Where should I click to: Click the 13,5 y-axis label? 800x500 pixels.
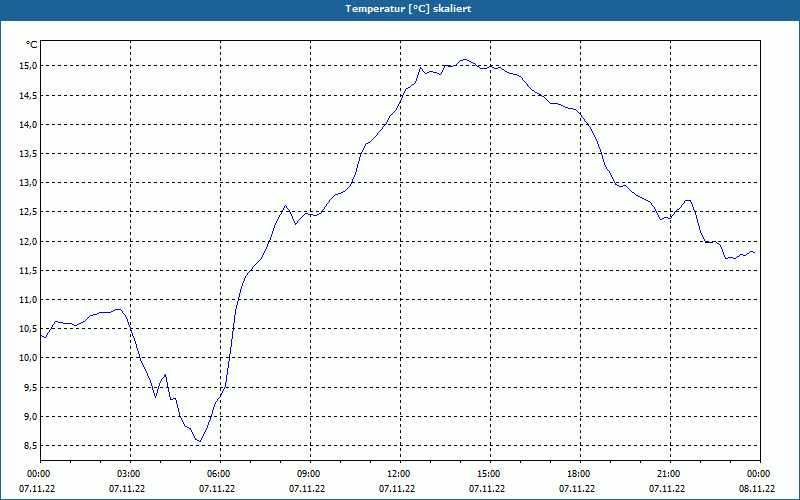pos(29,154)
